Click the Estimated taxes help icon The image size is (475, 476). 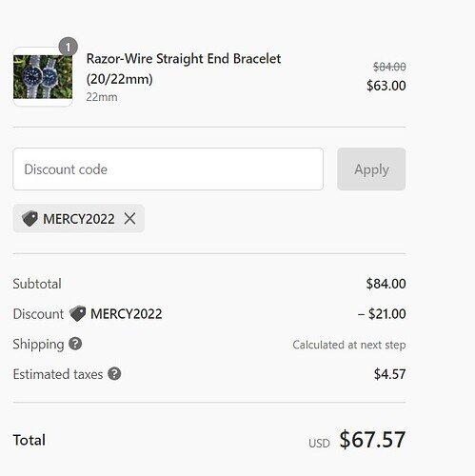tap(114, 374)
